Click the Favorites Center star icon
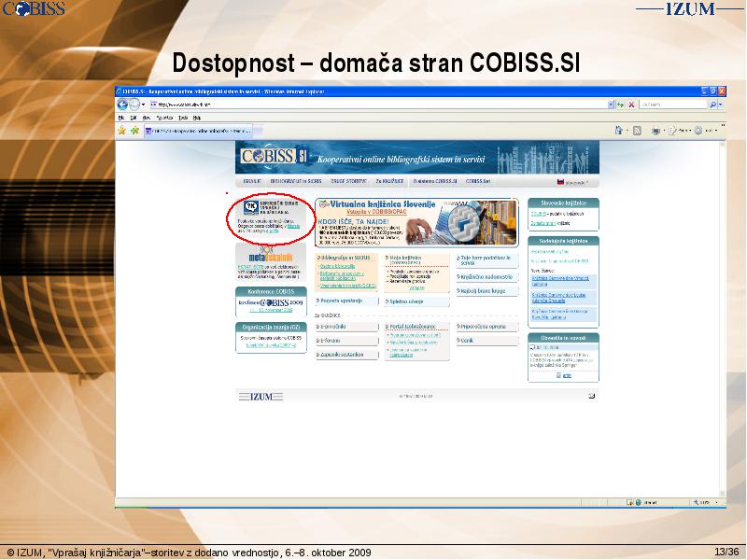The width and height of the screenshot is (747, 560). (x=122, y=130)
